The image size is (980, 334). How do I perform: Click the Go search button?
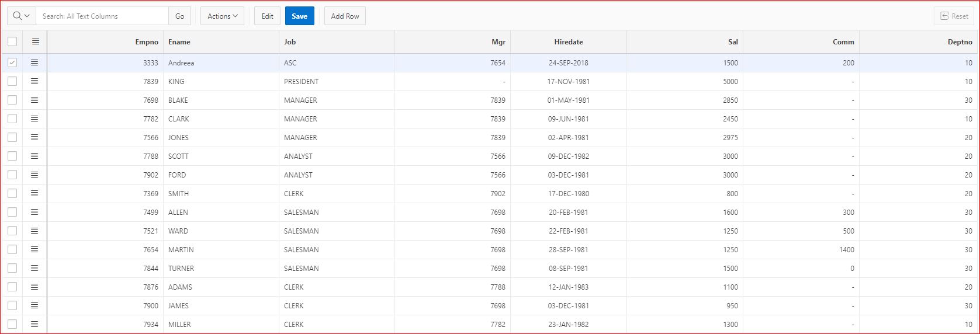click(x=179, y=16)
